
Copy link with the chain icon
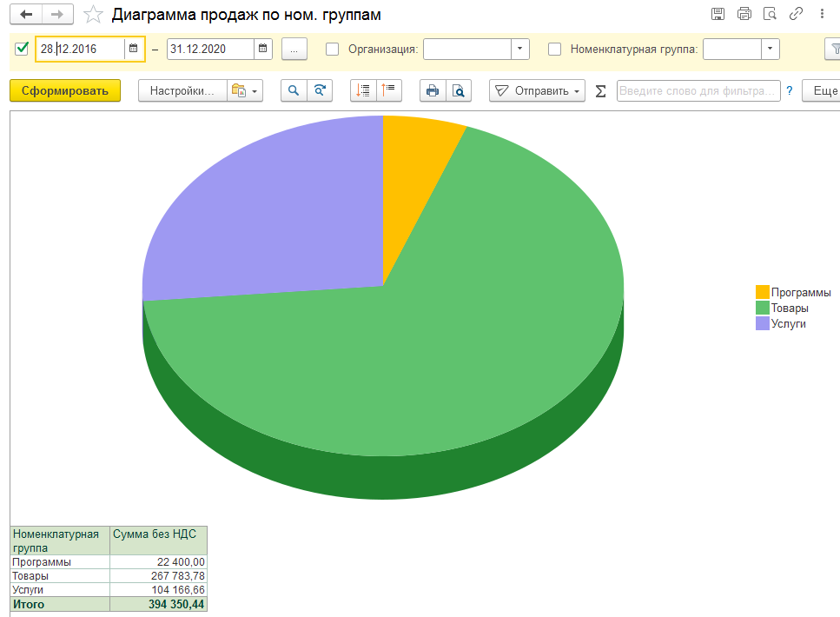[796, 14]
